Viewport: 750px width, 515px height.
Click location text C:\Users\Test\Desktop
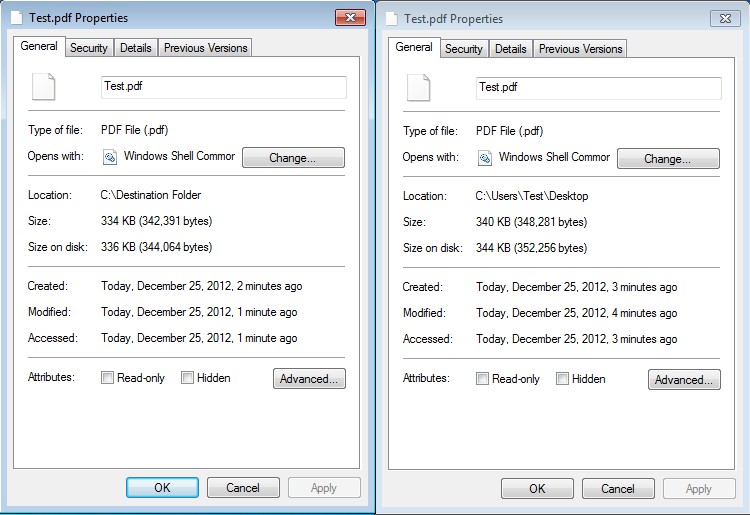[532, 196]
